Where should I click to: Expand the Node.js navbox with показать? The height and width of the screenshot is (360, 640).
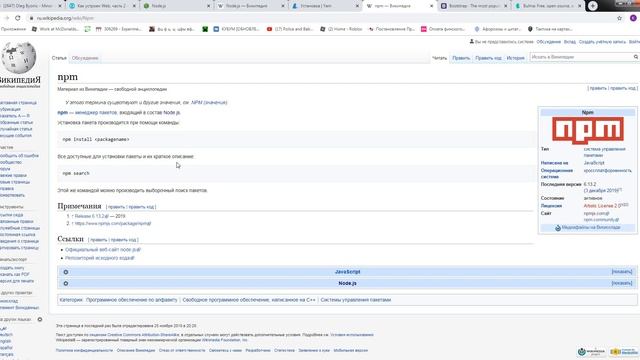pos(622,283)
